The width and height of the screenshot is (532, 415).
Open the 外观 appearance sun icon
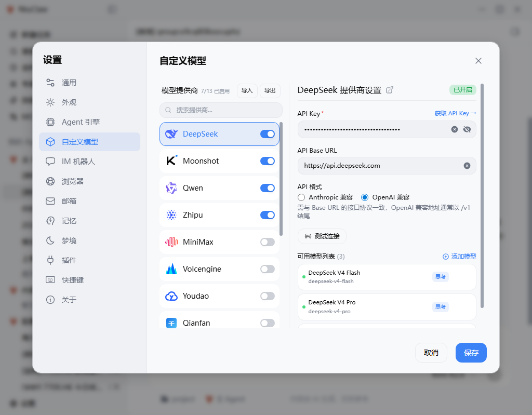pos(50,102)
